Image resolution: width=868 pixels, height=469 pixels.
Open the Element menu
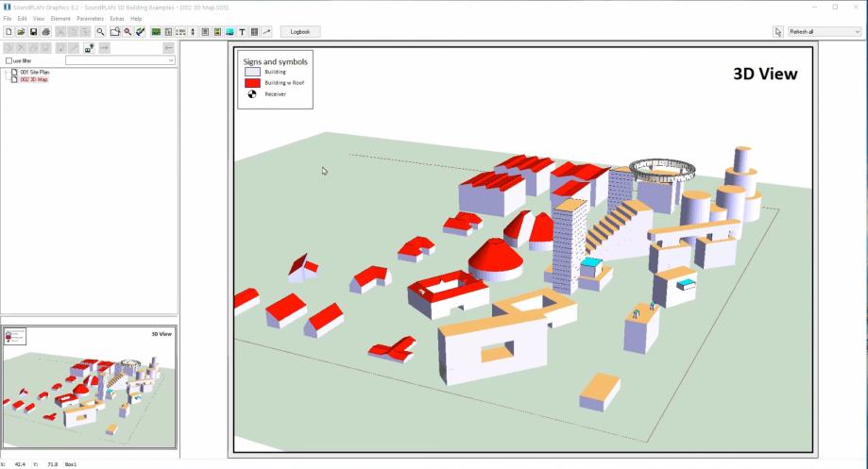pos(60,18)
